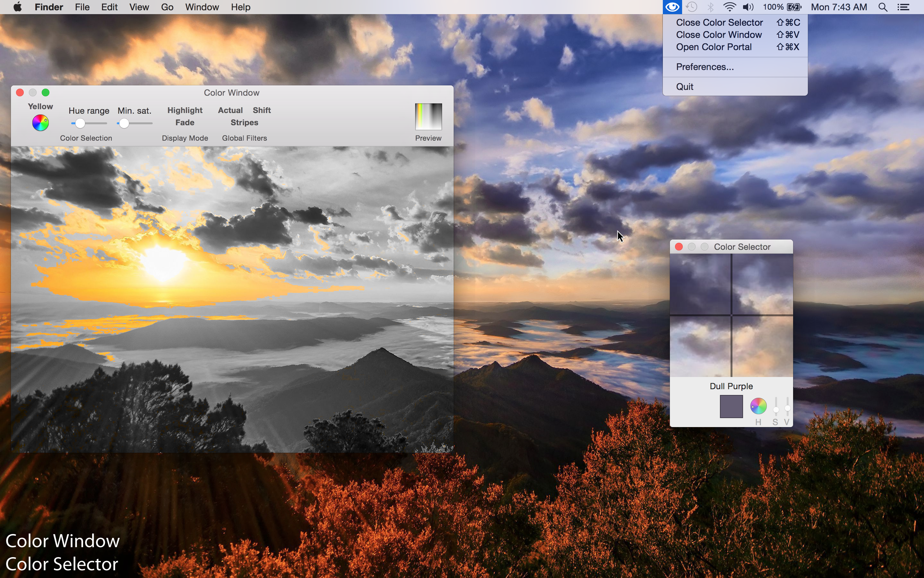Click the battery status icon

pos(795,7)
